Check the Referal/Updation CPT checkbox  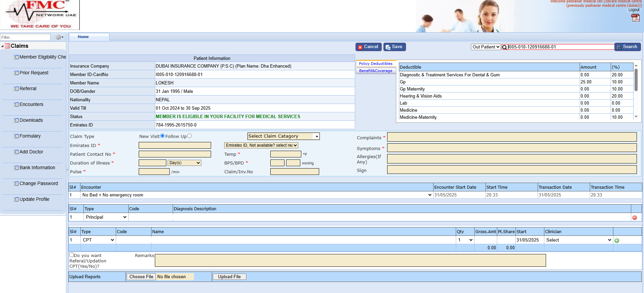(71, 255)
